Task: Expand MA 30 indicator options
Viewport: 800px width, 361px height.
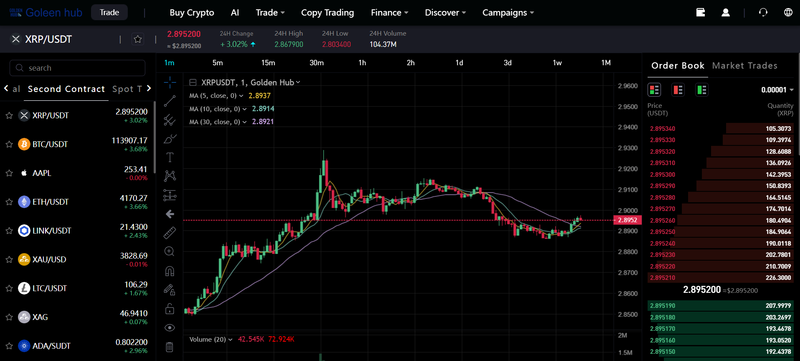Action: point(245,122)
